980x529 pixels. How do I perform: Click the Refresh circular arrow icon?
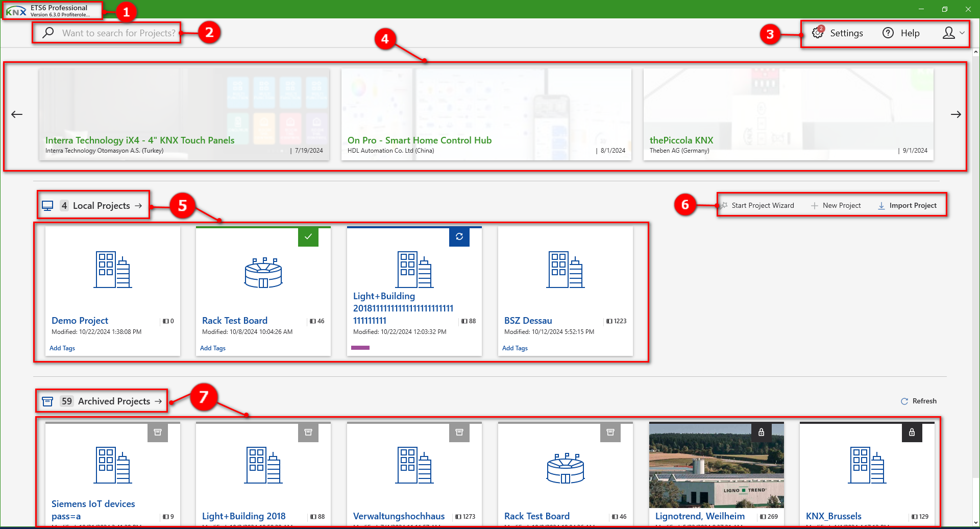point(904,401)
